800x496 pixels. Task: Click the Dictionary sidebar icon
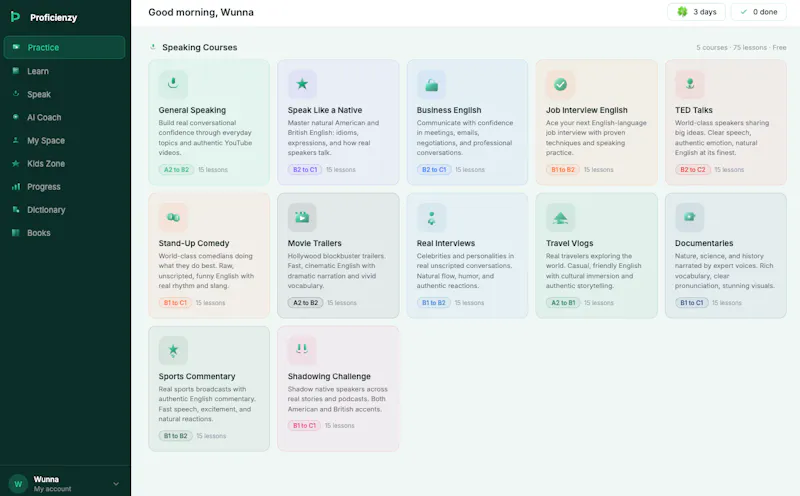[16, 210]
